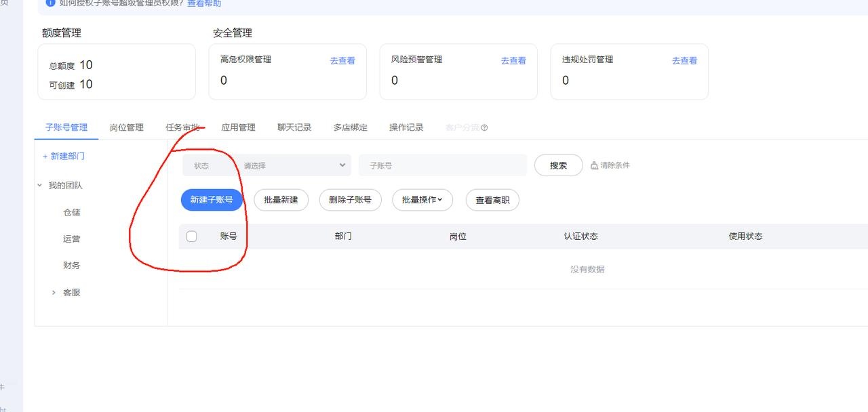Open the 批量操作 dropdown button

click(x=422, y=200)
